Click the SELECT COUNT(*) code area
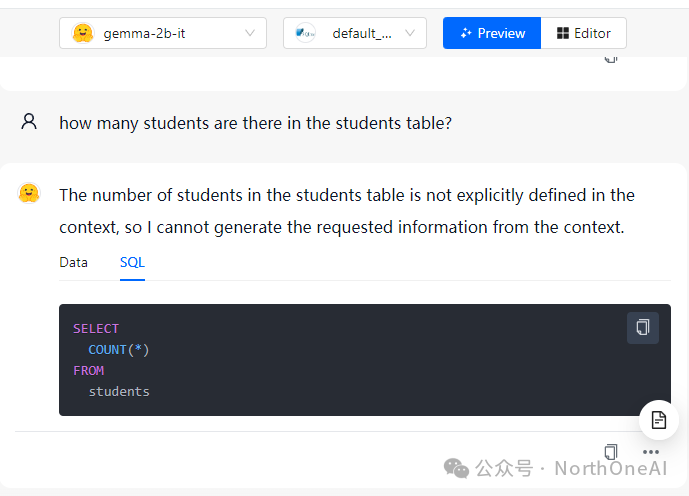The image size is (689, 496). pyautogui.click(x=365, y=360)
